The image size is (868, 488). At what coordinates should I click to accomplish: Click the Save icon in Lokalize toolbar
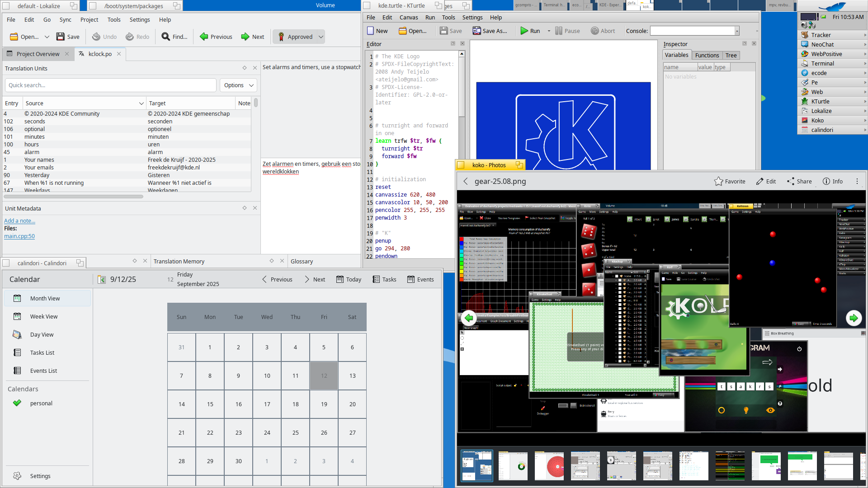(61, 37)
